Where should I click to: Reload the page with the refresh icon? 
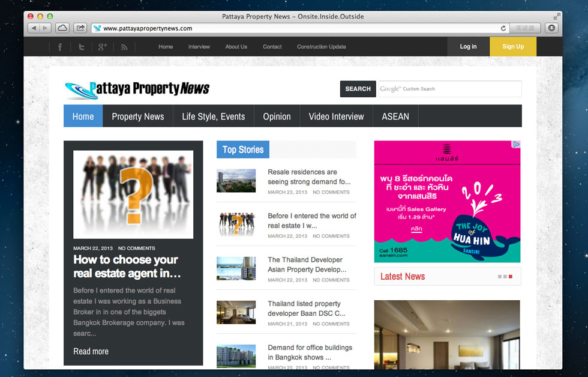coord(503,28)
